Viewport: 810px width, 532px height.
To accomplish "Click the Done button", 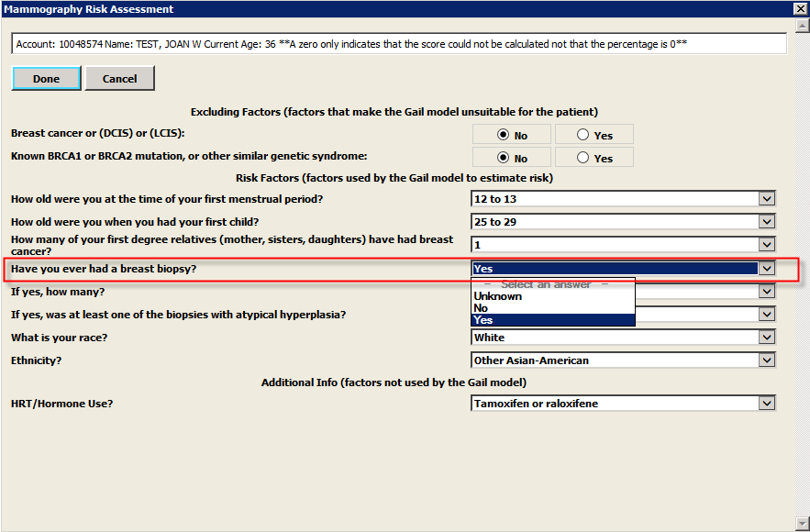I will click(46, 79).
